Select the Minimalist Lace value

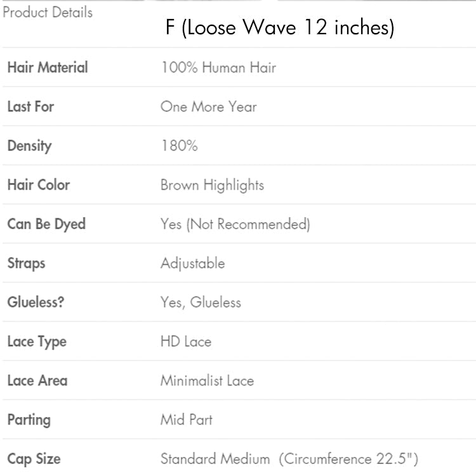pos(207,381)
